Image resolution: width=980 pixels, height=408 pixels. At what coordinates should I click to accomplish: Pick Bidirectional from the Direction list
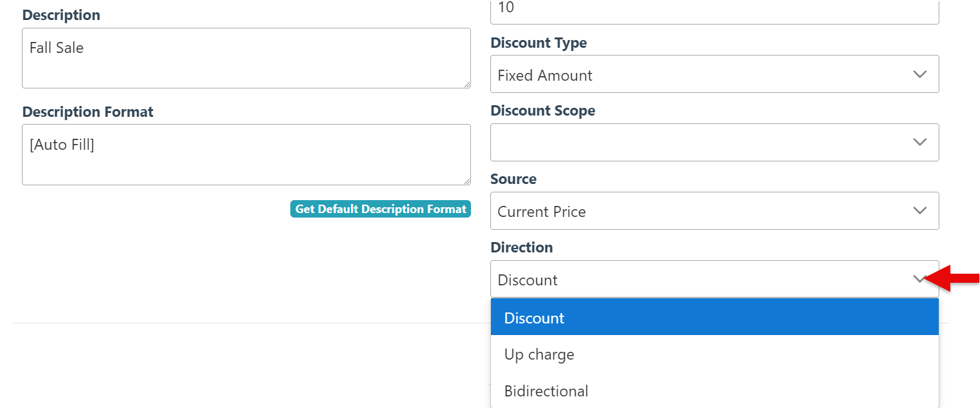714,391
